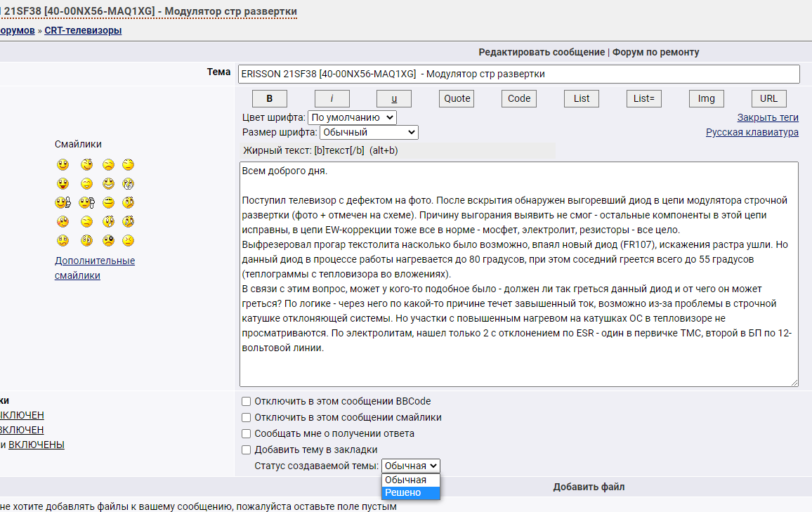
Task: Enable 'Сообщать мне о получении ответа' checkbox
Action: pyautogui.click(x=246, y=434)
